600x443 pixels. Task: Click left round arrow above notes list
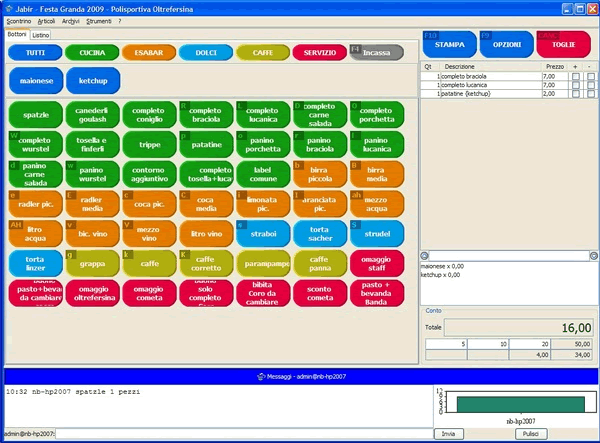point(425,257)
